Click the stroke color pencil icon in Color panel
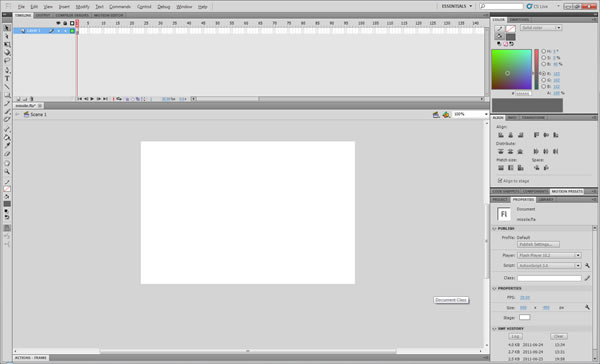Viewport: 600px width, 364px height. pos(499,29)
